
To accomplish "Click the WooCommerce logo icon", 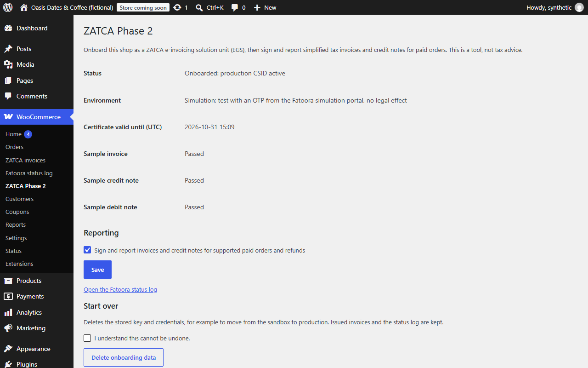I will pyautogui.click(x=8, y=117).
